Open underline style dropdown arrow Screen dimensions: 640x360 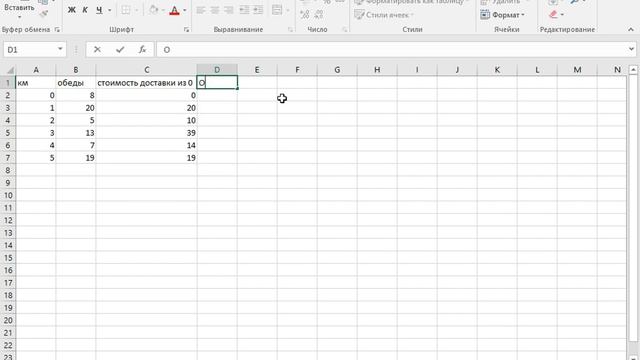109,10
